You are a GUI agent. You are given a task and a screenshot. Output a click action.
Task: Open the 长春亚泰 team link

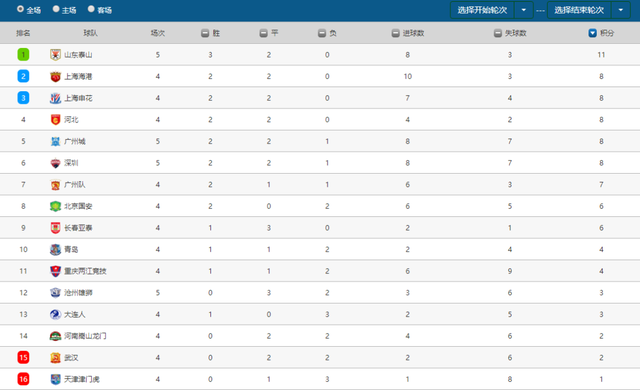(78, 228)
